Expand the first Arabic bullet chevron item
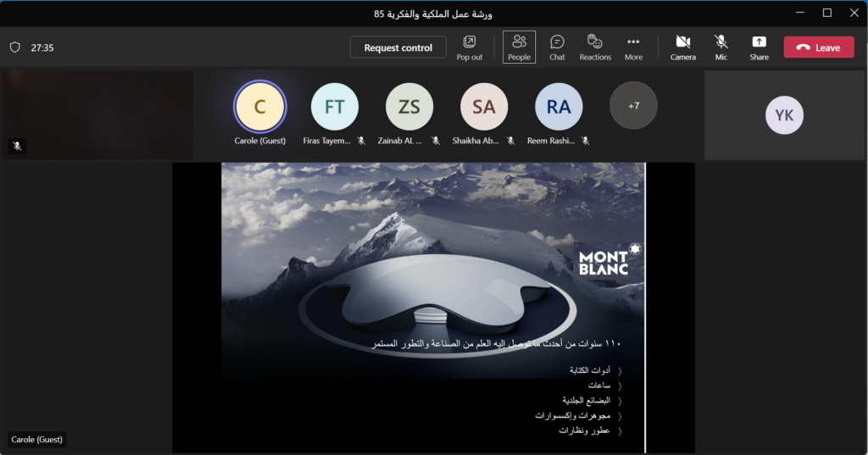Screen dimensions: 868x455 [620, 371]
